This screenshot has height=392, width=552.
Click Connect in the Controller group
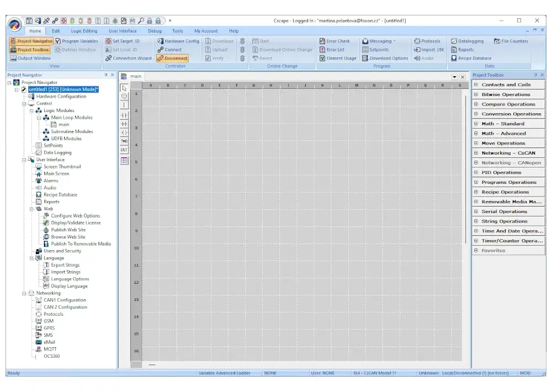[169, 50]
